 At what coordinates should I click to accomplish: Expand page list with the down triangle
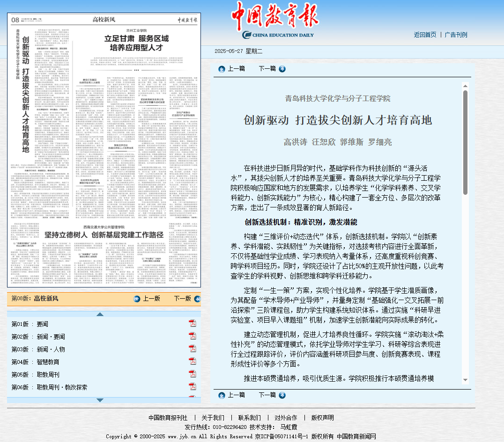100,400
